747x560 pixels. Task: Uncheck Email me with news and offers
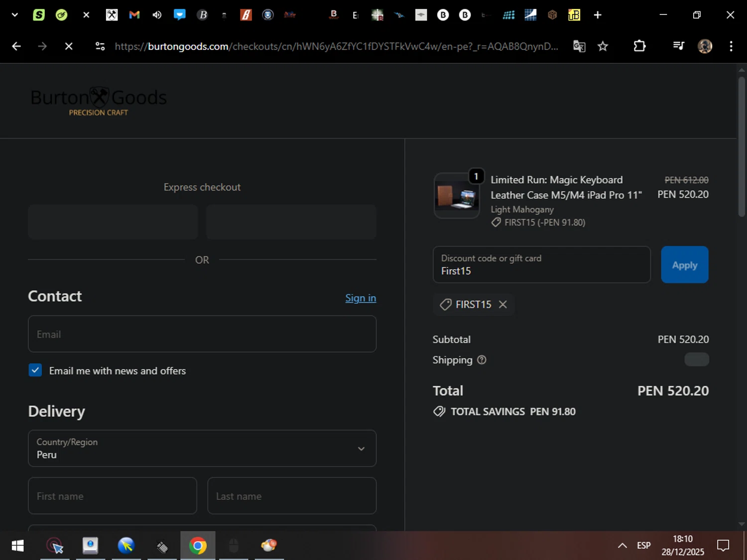[x=35, y=370]
